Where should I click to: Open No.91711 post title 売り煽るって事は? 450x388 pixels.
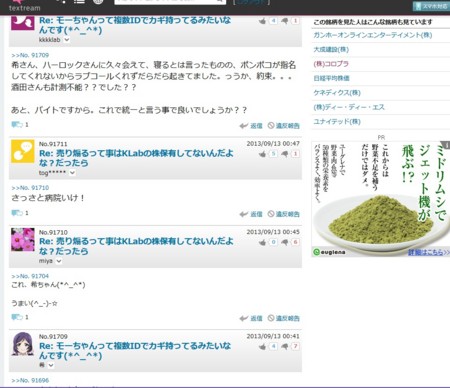coord(136,158)
